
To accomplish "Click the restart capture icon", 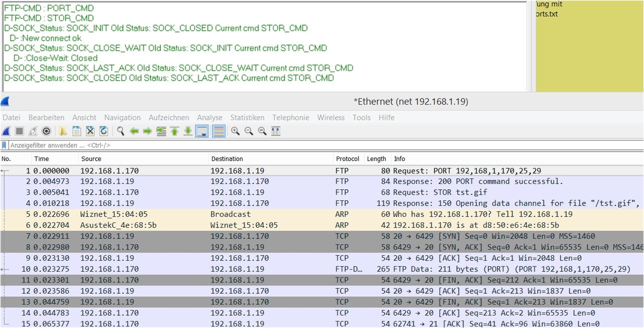I will (33, 131).
